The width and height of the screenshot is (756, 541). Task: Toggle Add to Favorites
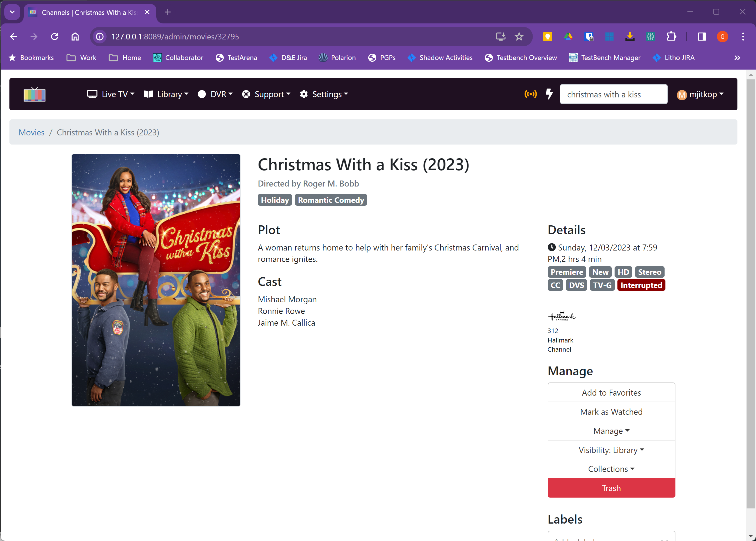pos(611,393)
